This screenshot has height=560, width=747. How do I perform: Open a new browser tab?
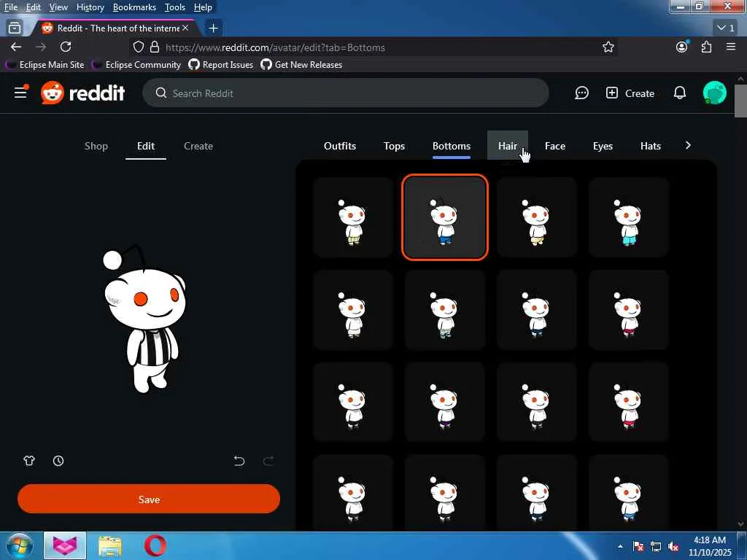pos(214,28)
